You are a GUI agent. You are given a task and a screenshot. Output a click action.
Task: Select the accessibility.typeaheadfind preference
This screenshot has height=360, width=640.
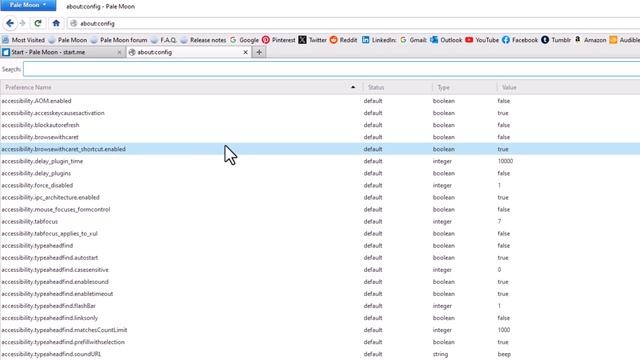click(320, 245)
